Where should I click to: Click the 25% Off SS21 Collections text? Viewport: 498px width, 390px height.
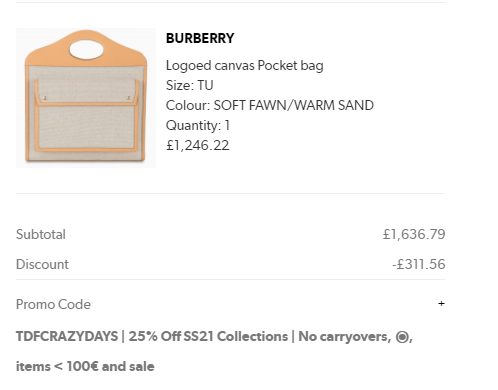tap(208, 336)
